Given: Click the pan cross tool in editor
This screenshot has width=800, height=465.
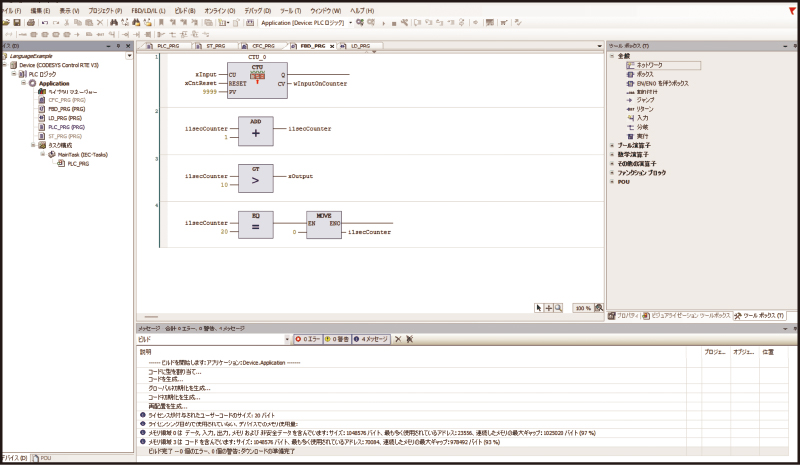Looking at the screenshot, I should tap(549, 308).
